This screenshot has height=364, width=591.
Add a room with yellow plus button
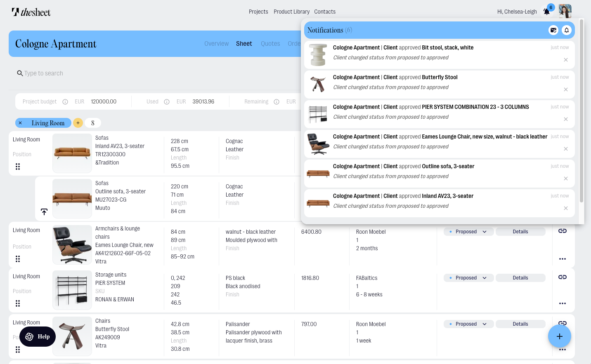(x=78, y=123)
